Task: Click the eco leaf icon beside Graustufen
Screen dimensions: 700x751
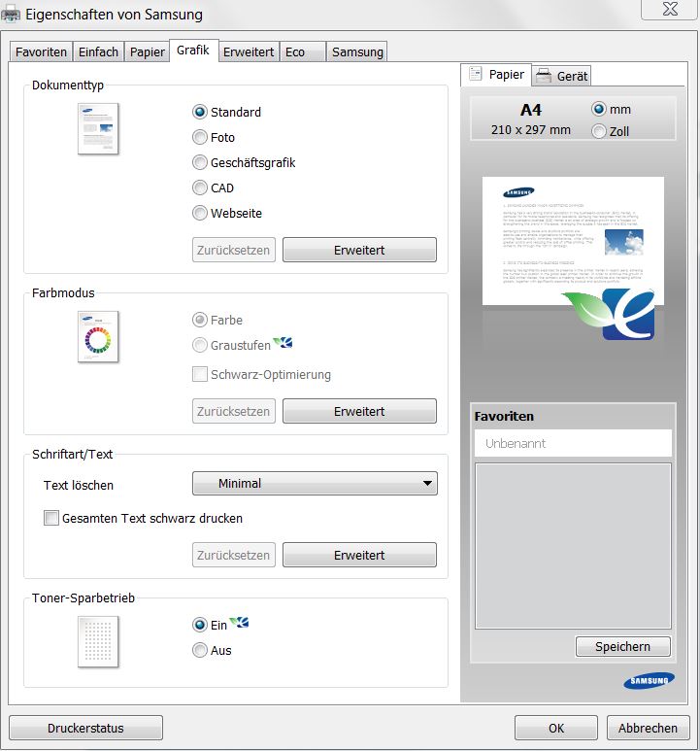Action: click(x=283, y=343)
